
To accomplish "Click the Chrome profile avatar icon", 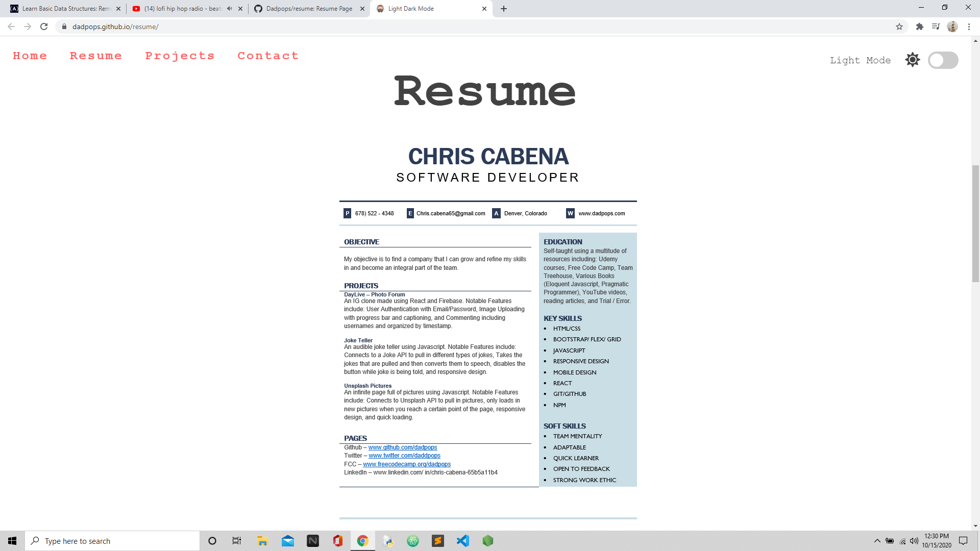I will pyautogui.click(x=952, y=27).
